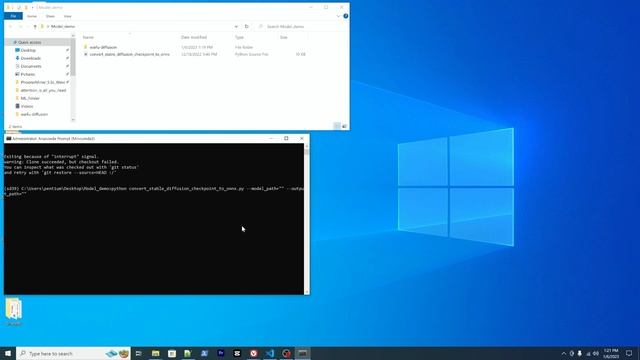
Task: Open CapCut from the taskbar
Action: pos(237,353)
